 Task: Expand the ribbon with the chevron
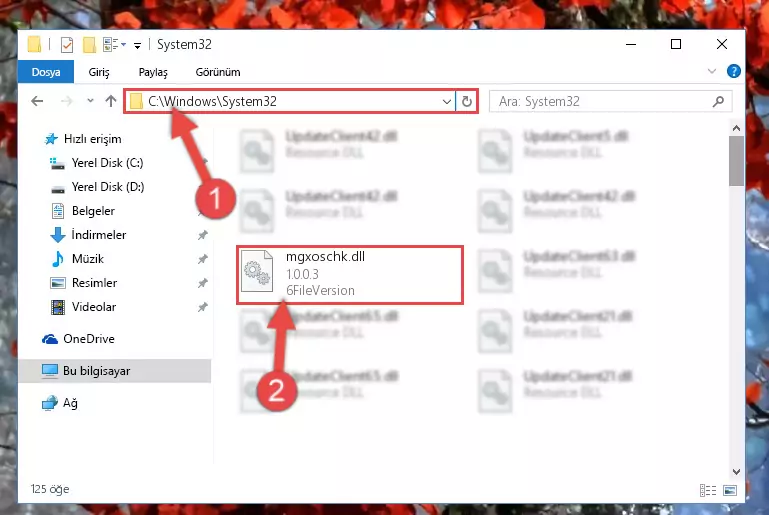point(712,72)
